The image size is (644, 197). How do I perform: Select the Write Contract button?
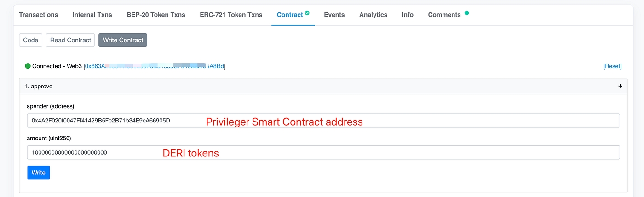pos(123,40)
